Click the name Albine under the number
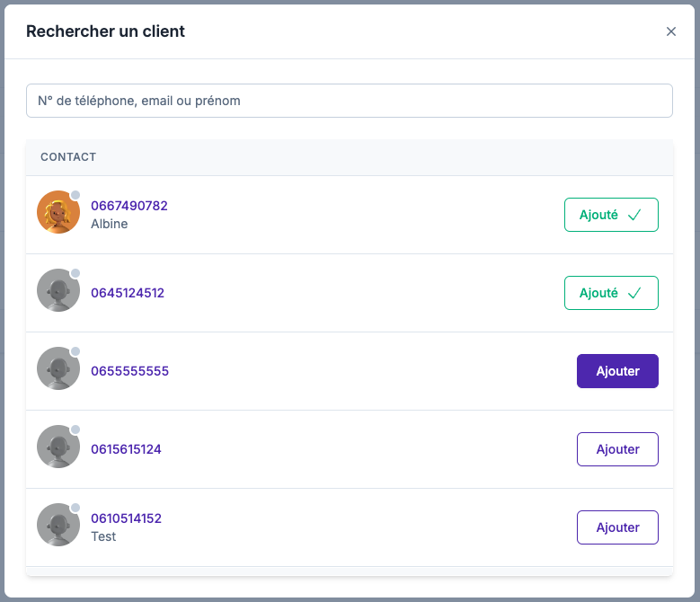 (110, 224)
